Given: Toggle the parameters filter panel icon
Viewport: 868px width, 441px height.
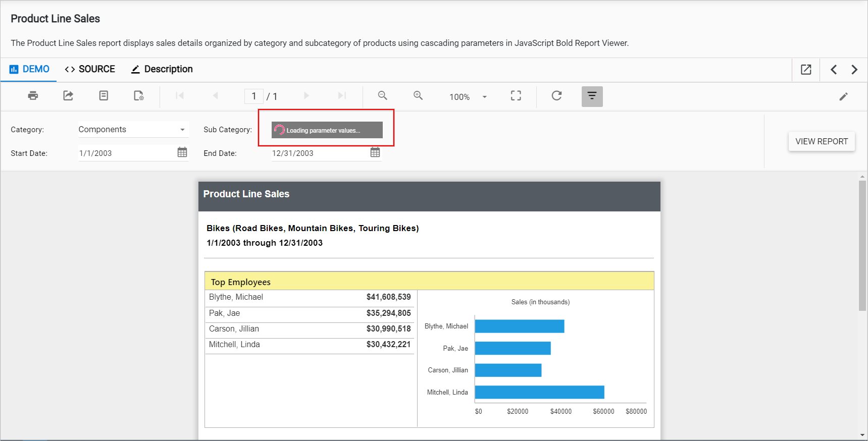Looking at the screenshot, I should tap(592, 96).
